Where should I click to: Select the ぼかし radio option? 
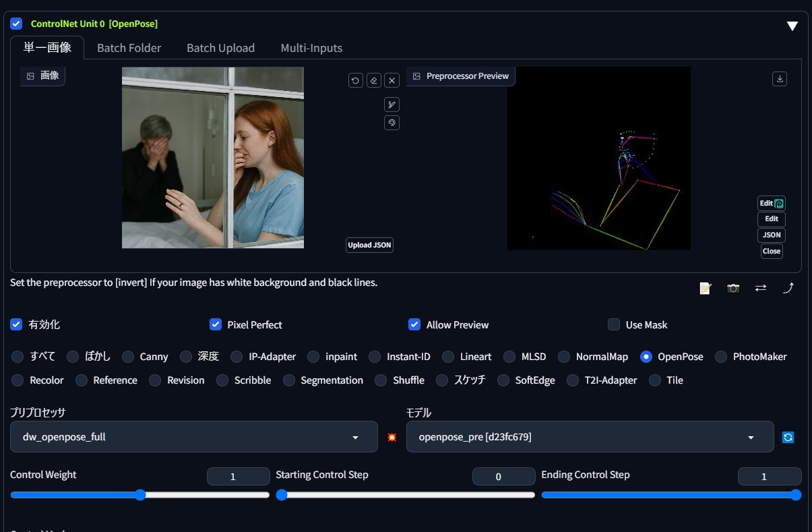point(73,357)
